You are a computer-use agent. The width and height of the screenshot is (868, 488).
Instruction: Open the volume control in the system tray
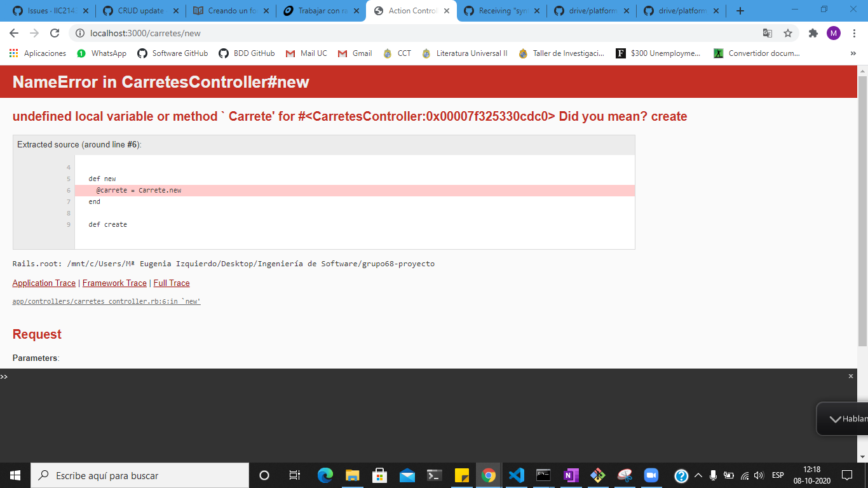758,475
